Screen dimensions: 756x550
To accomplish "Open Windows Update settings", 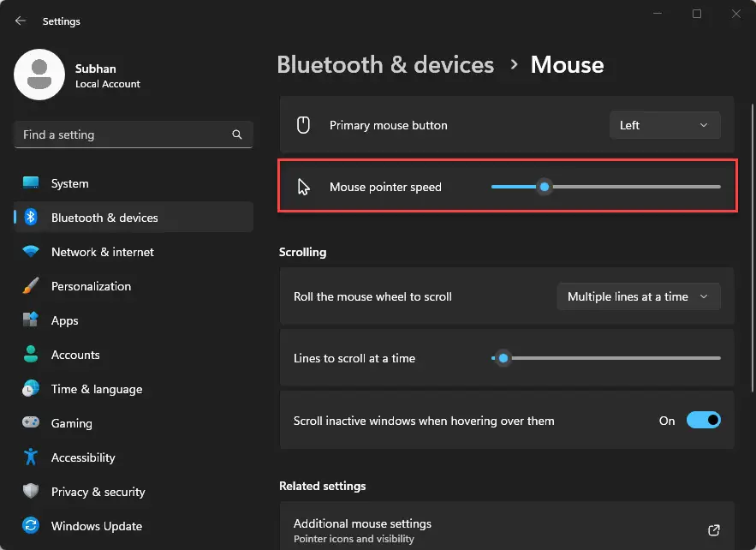I will (134, 526).
